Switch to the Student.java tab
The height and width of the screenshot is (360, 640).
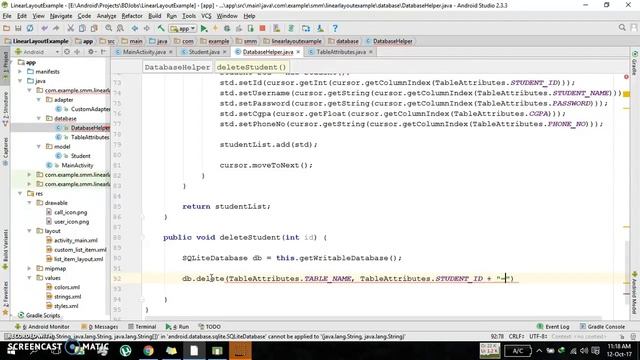click(x=204, y=52)
